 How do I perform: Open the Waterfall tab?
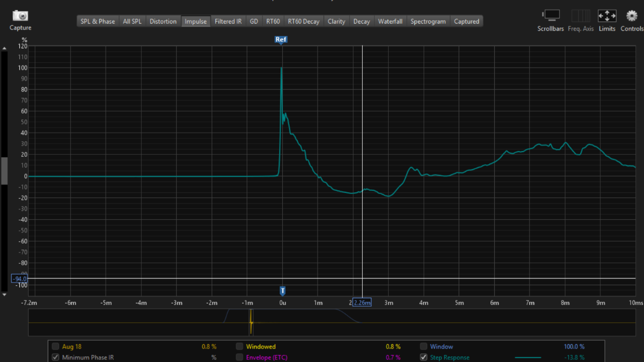390,21
